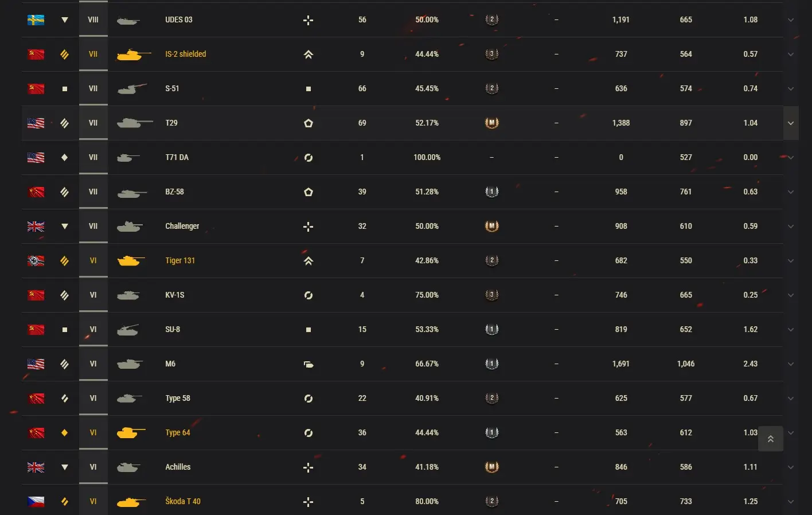Expand the T29 row details chevron
Image resolution: width=812 pixels, height=515 pixels.
(x=791, y=123)
